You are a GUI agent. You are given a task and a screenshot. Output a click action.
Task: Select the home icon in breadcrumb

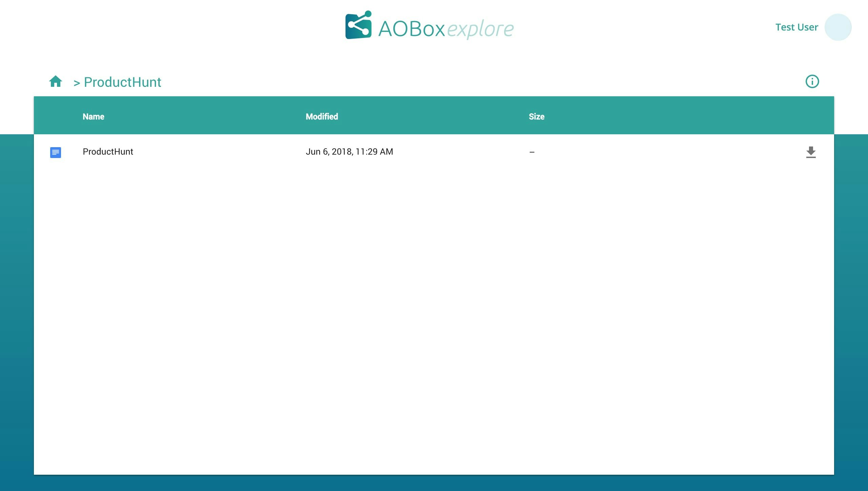pyautogui.click(x=56, y=81)
